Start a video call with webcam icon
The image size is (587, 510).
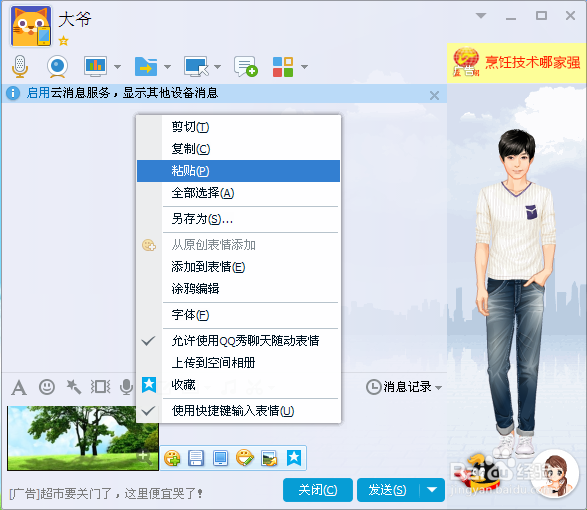(57, 67)
